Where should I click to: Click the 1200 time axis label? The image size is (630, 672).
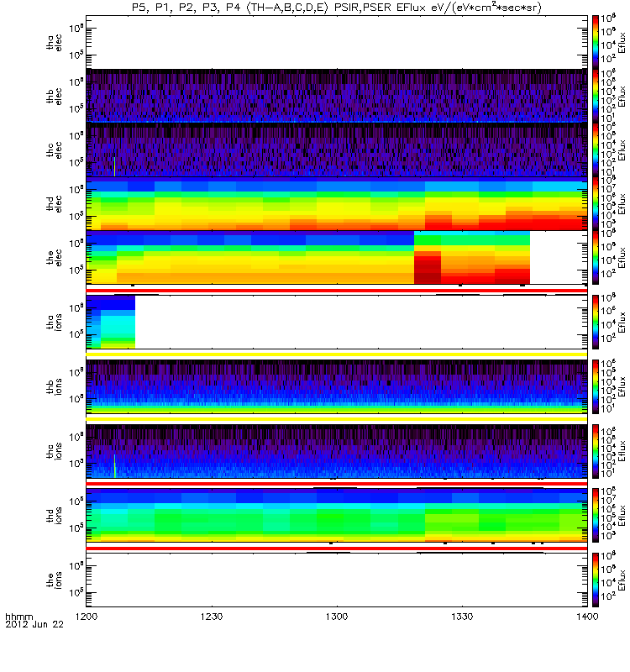click(87, 617)
